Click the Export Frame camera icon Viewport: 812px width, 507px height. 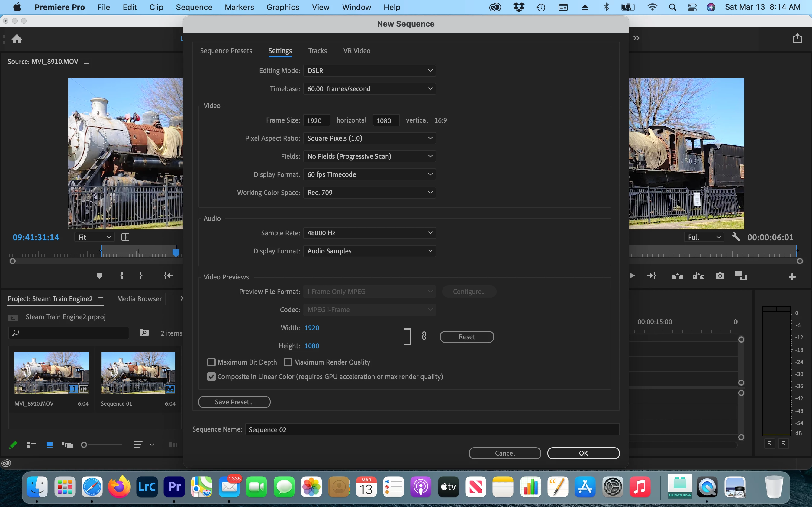pyautogui.click(x=720, y=276)
